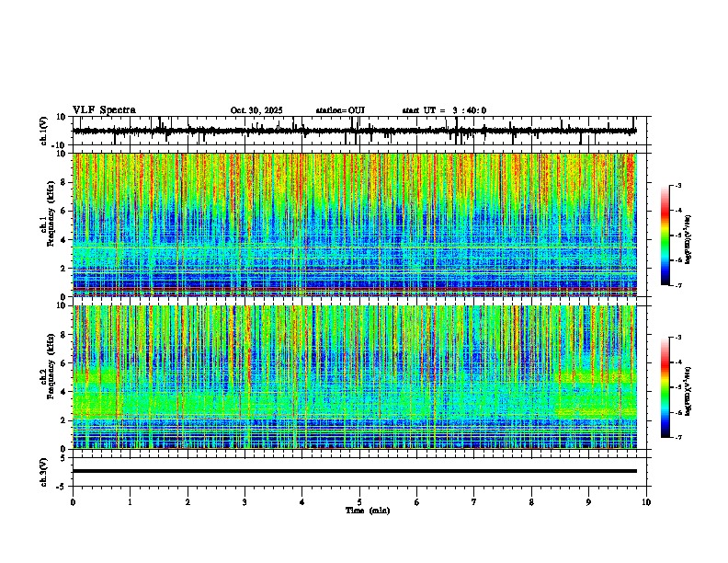Click the ch.2 spectrogram color scale bar
728x563 pixels.
point(665,387)
